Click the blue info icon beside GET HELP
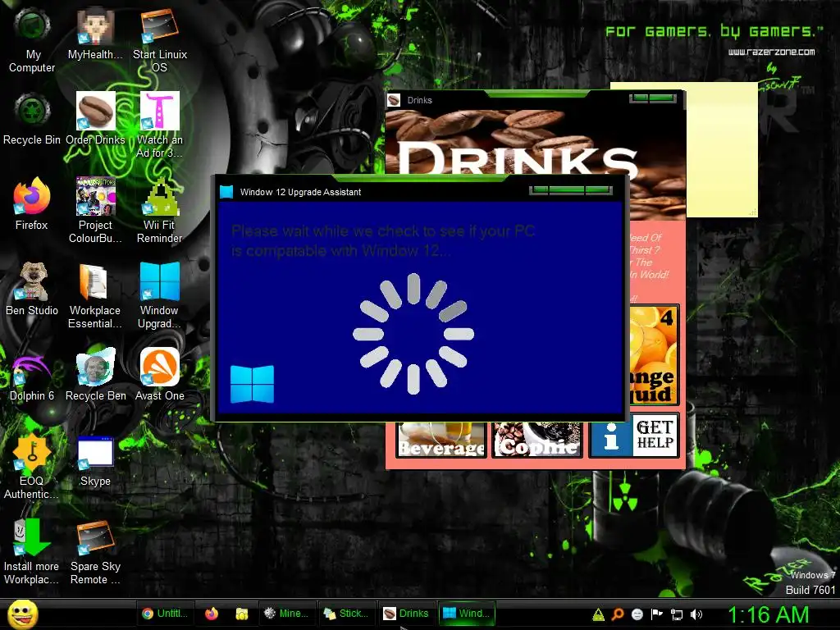The height and width of the screenshot is (630, 840). pyautogui.click(x=610, y=435)
